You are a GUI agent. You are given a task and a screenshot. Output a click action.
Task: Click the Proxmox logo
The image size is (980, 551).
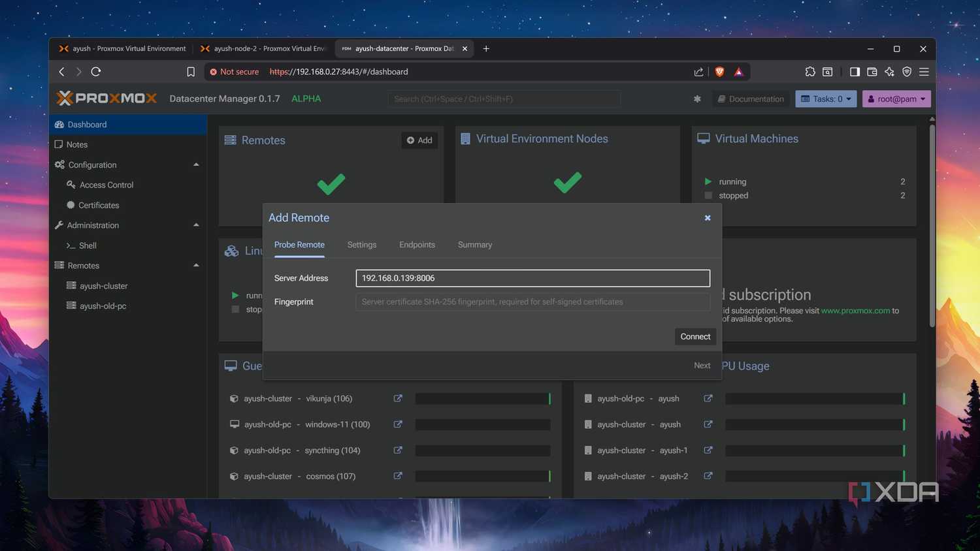click(106, 99)
